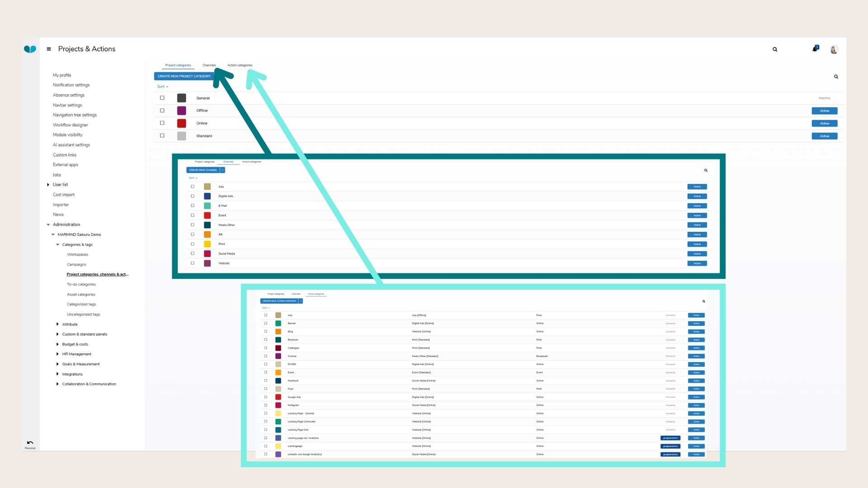This screenshot has height=488, width=868.
Task: Expand the User list tree node
Action: [48, 185]
